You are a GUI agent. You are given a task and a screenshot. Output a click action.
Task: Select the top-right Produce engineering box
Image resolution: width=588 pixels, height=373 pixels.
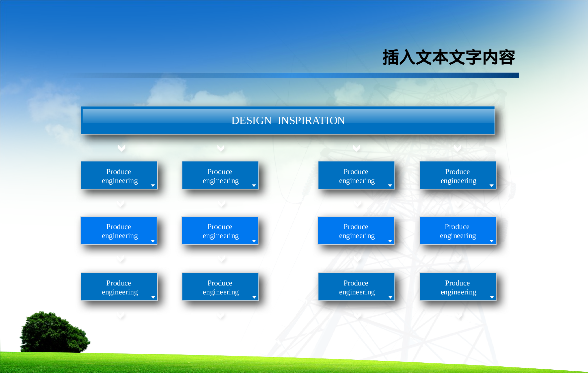tap(458, 175)
